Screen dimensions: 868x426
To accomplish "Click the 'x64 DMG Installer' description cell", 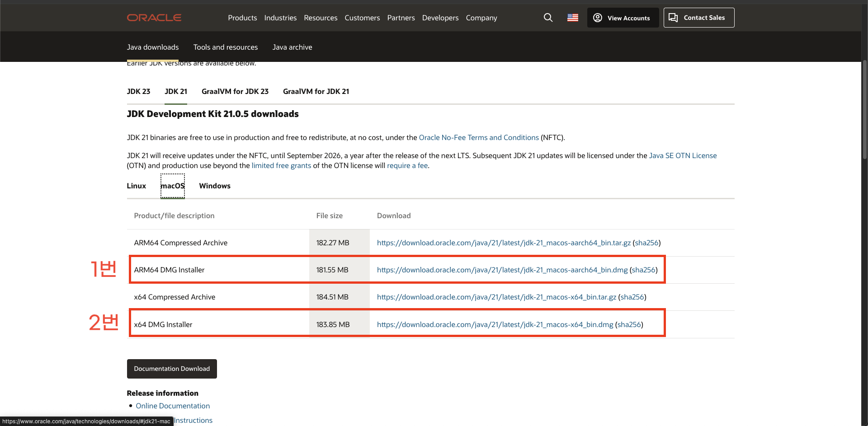I will pos(218,324).
